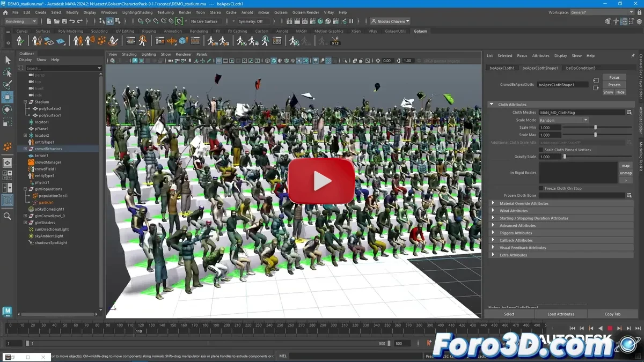644x362 pixels.
Task: Pick the Paint selection tool
Action: [8, 85]
